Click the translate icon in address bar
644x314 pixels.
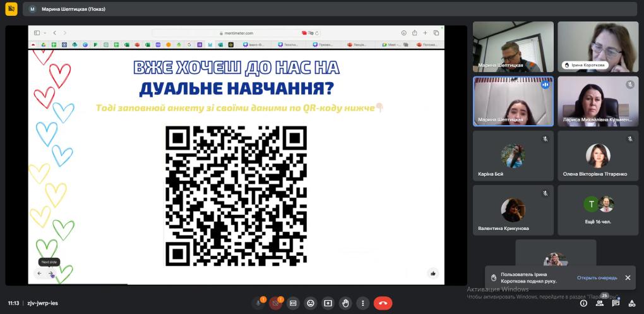point(311,33)
